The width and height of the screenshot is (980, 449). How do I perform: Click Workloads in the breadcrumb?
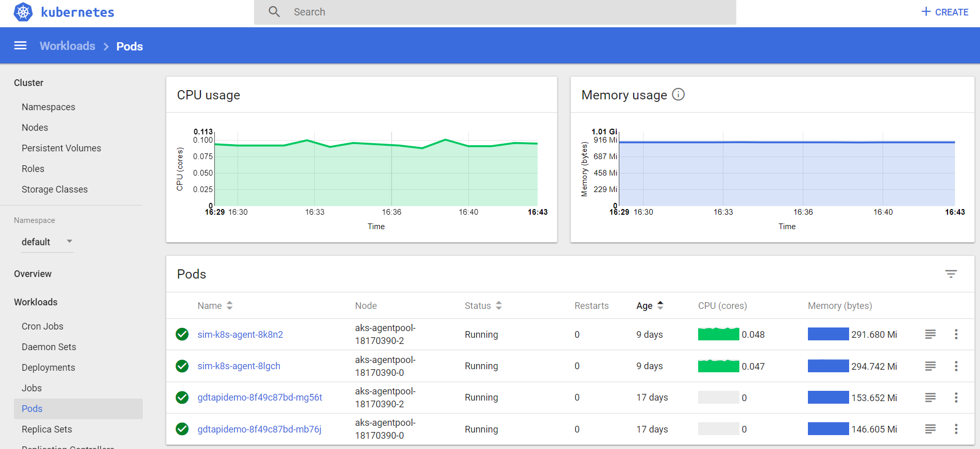67,46
